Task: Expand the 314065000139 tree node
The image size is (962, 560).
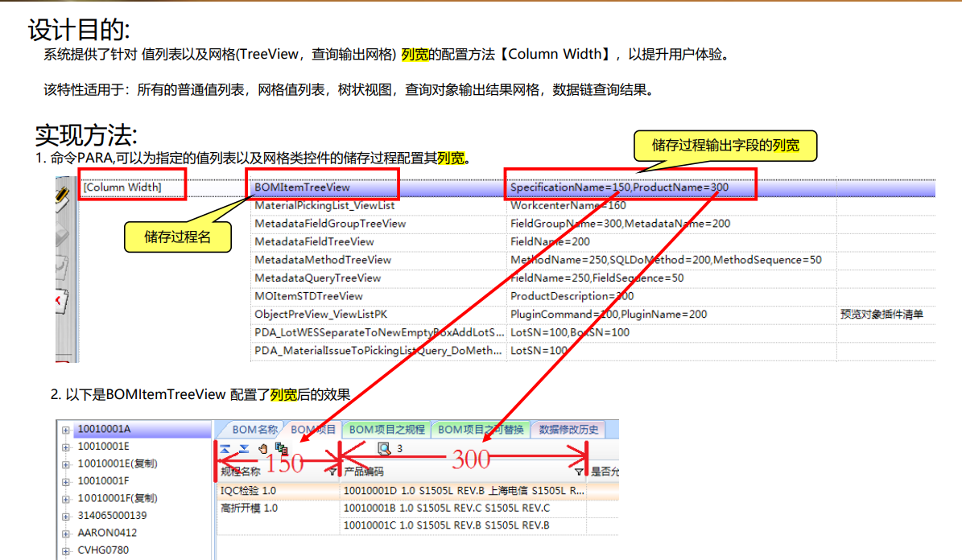Action: pyautogui.click(x=65, y=516)
